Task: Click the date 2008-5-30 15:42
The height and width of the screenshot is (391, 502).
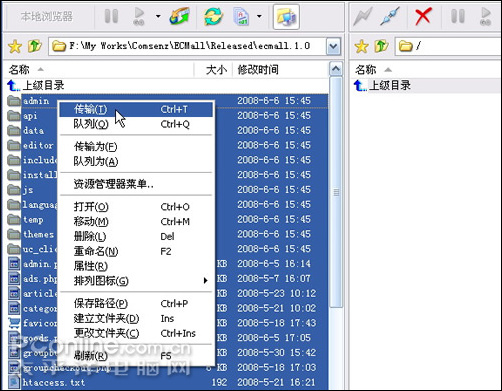Action: 276,352
